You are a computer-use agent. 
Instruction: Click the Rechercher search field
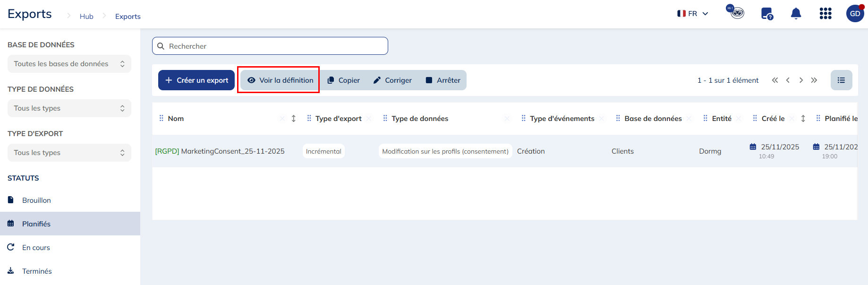[270, 46]
